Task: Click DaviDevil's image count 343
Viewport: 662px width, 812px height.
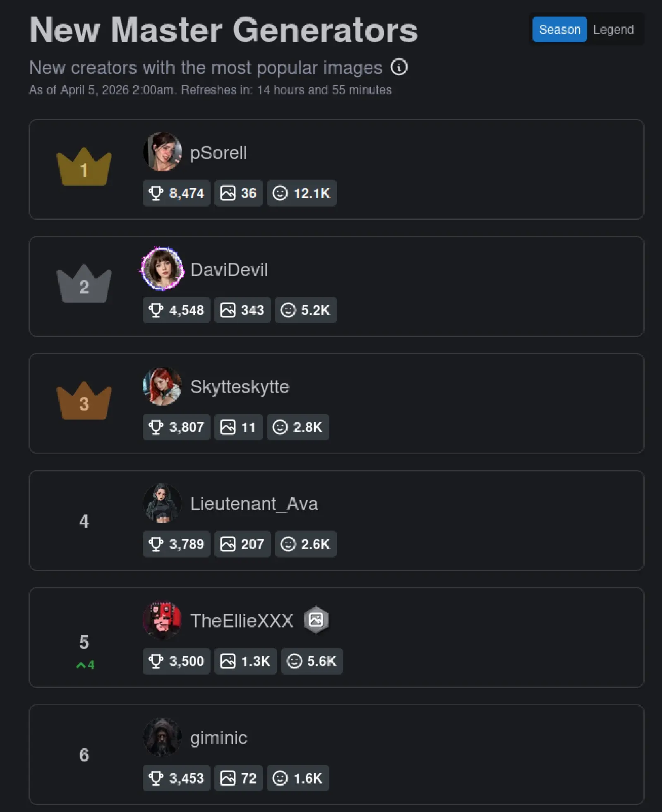Action: click(242, 310)
